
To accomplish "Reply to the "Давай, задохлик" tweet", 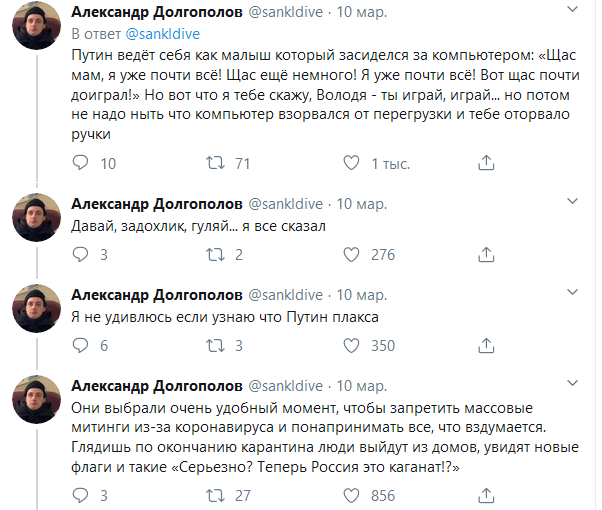I will coord(82,255).
